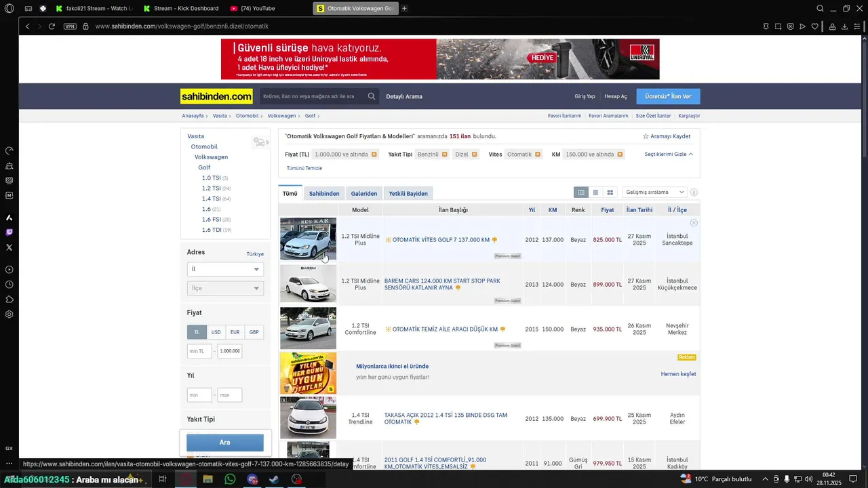Select the GBP currency option
The height and width of the screenshot is (488, 868).
click(254, 332)
